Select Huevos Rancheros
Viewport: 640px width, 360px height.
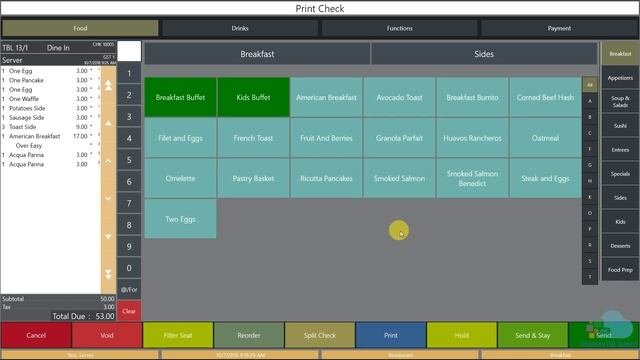[x=472, y=138]
